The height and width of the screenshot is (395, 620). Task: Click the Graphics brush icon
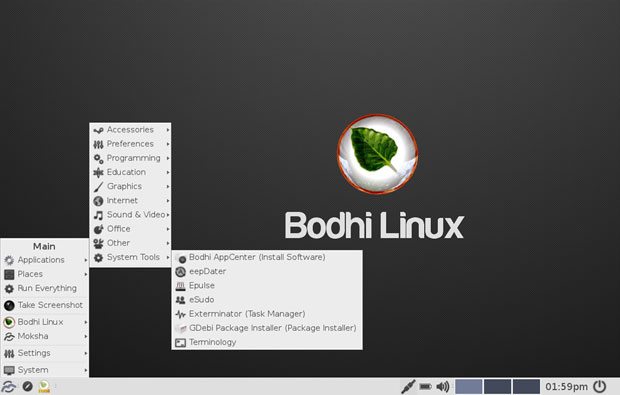coord(98,187)
